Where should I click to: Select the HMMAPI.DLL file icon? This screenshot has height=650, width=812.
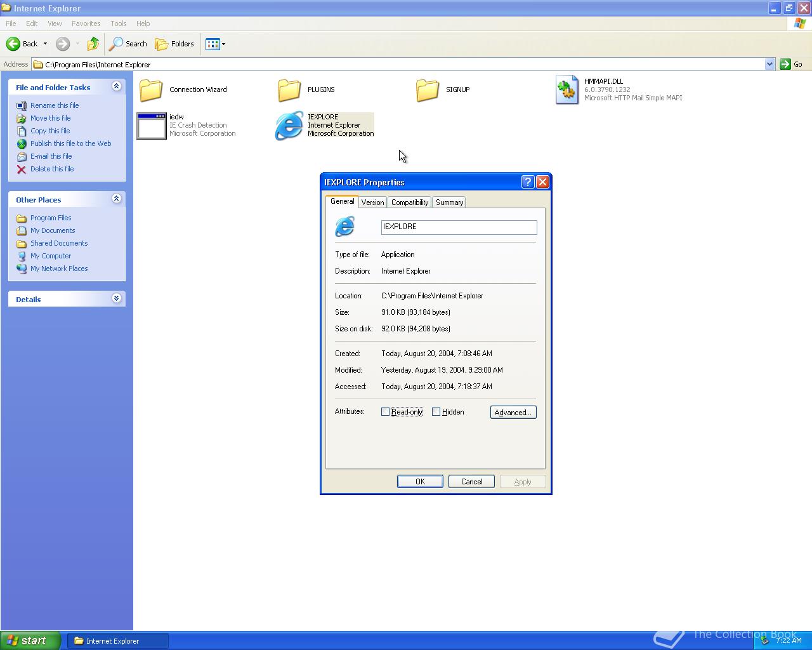(567, 90)
